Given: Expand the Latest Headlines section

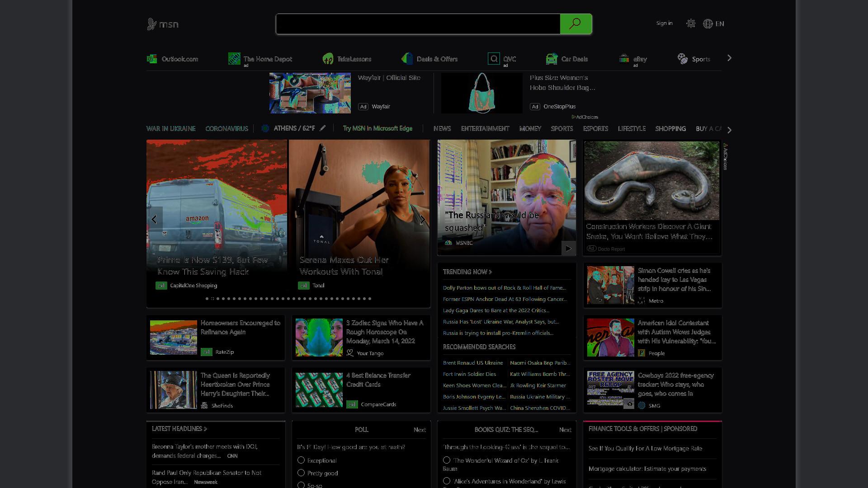Looking at the screenshot, I should [x=179, y=428].
